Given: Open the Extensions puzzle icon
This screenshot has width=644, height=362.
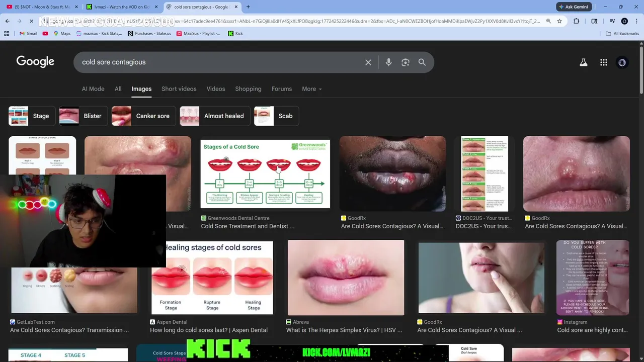Looking at the screenshot, I should click(576, 21).
